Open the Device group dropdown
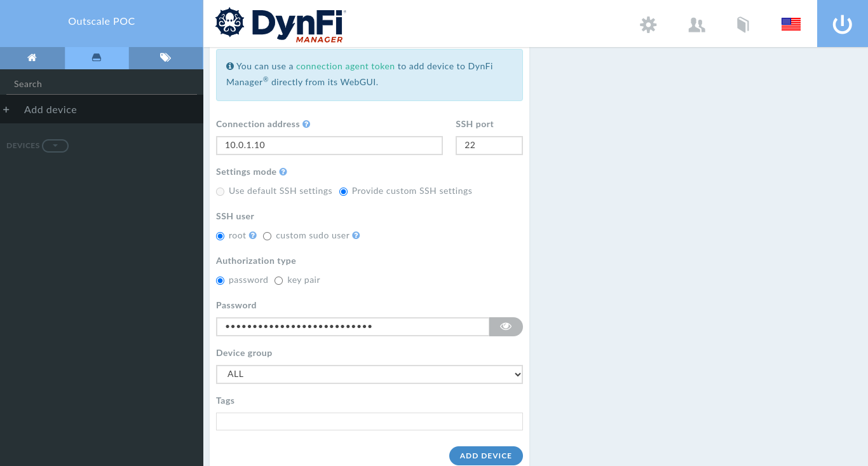 pyautogui.click(x=369, y=374)
